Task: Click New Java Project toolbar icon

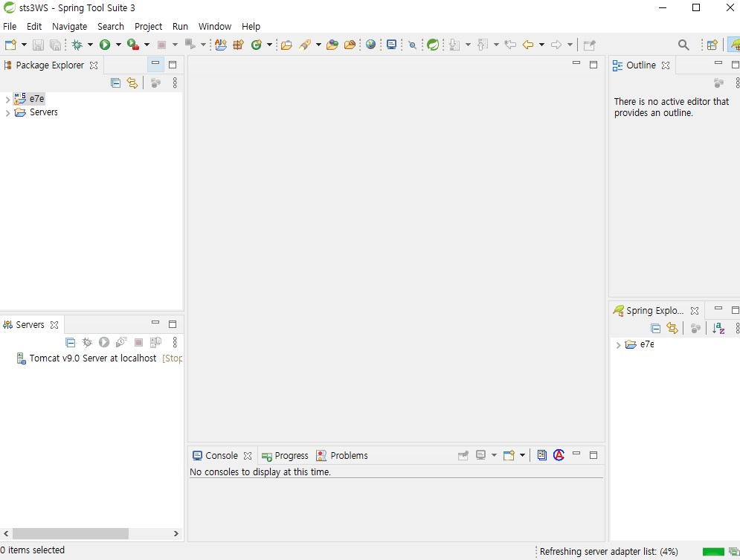Action: click(x=221, y=45)
